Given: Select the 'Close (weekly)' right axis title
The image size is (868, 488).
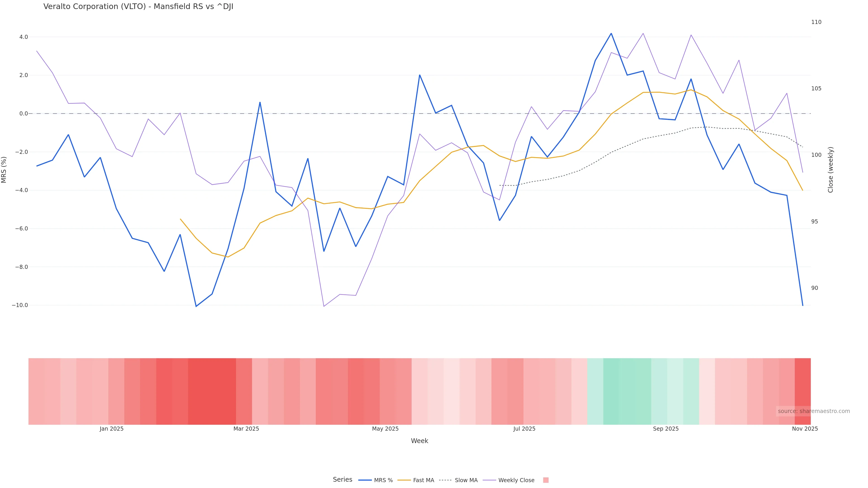Looking at the screenshot, I should point(830,169).
